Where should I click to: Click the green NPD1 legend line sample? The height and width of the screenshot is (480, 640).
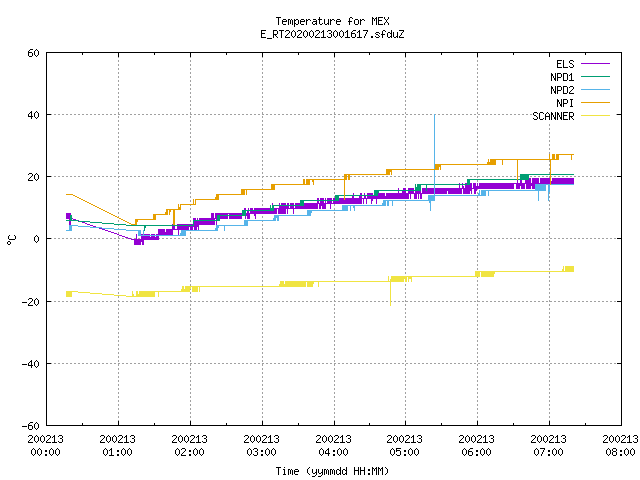pos(595,77)
